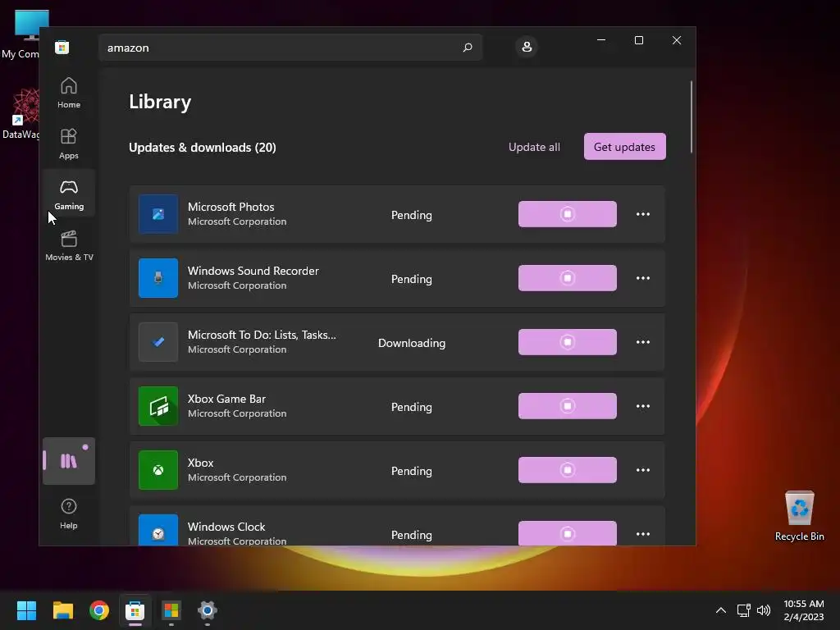Select the Library icon in sidebar

69,461
